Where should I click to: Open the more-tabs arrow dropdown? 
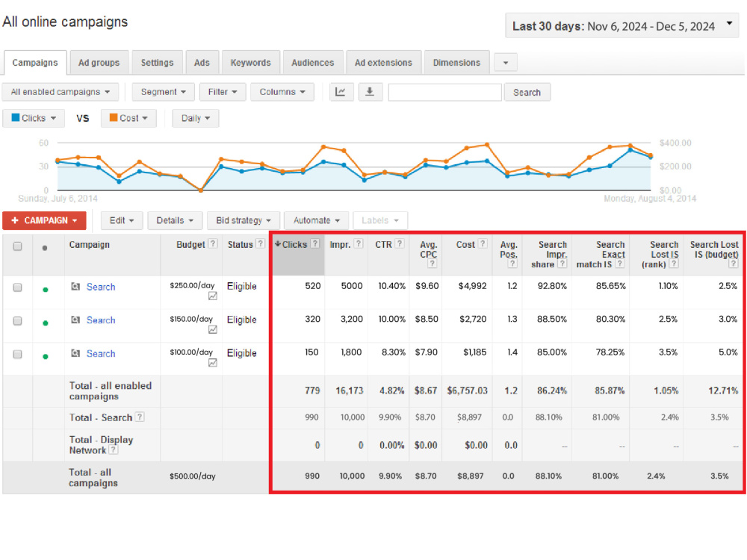(506, 63)
